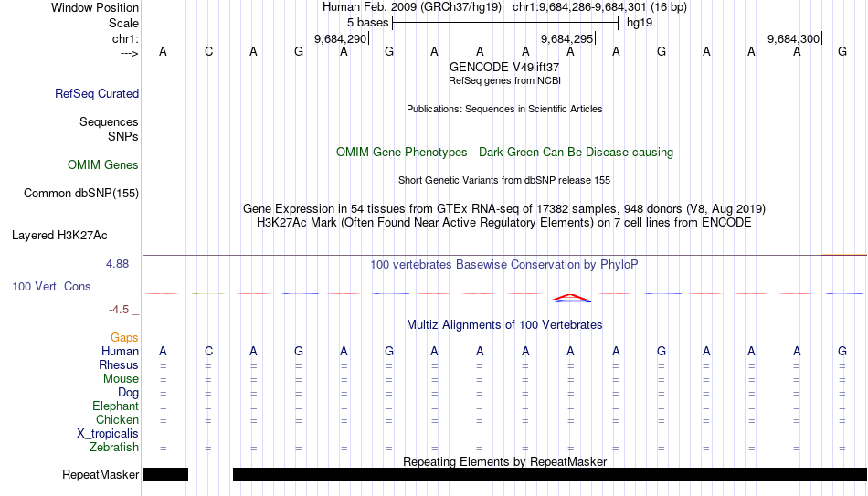Image resolution: width=868 pixels, height=496 pixels.
Task: Click the Sequences track label
Action: tap(109, 121)
